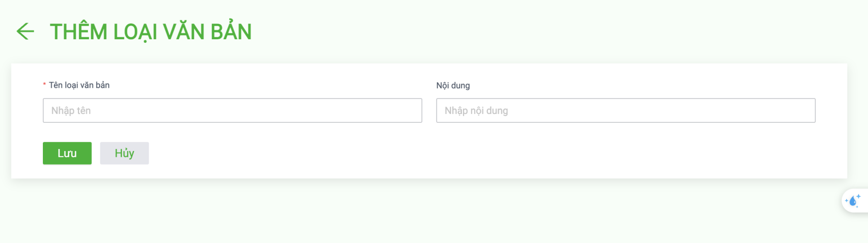Go back using the green arrow icon
Screen dimensions: 868x243
tap(25, 31)
